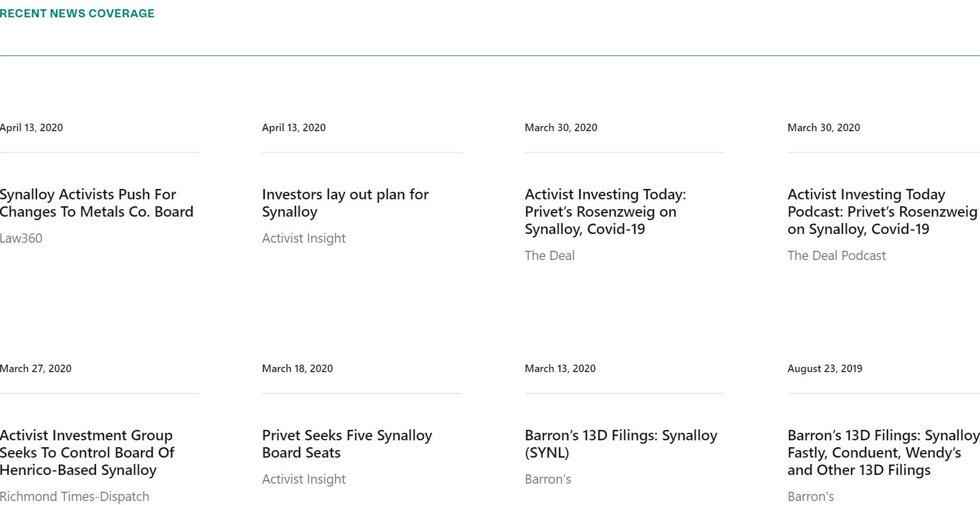The image size is (980, 505).
Task: Open the Recent News Coverage heading
Action: 77,13
